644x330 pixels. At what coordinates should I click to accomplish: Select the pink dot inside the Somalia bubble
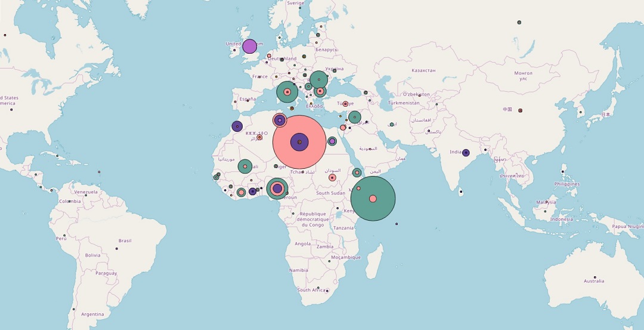tap(373, 199)
